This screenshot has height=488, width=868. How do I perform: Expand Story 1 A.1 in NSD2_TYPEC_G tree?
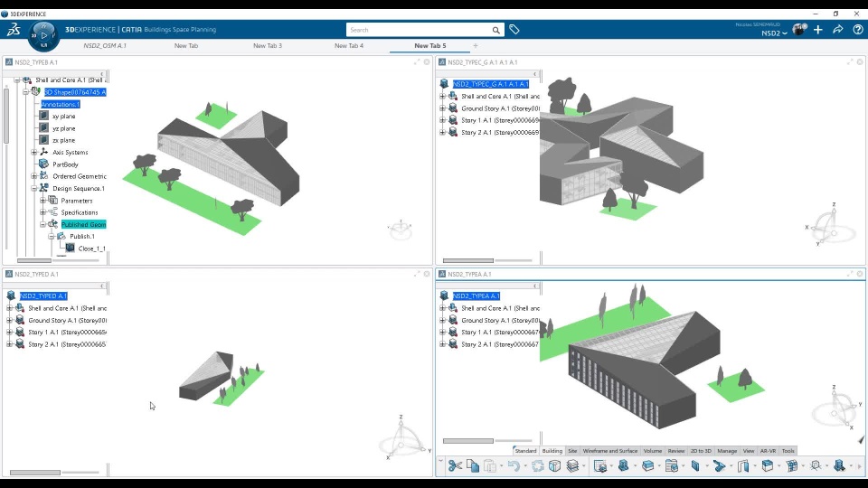click(x=443, y=120)
